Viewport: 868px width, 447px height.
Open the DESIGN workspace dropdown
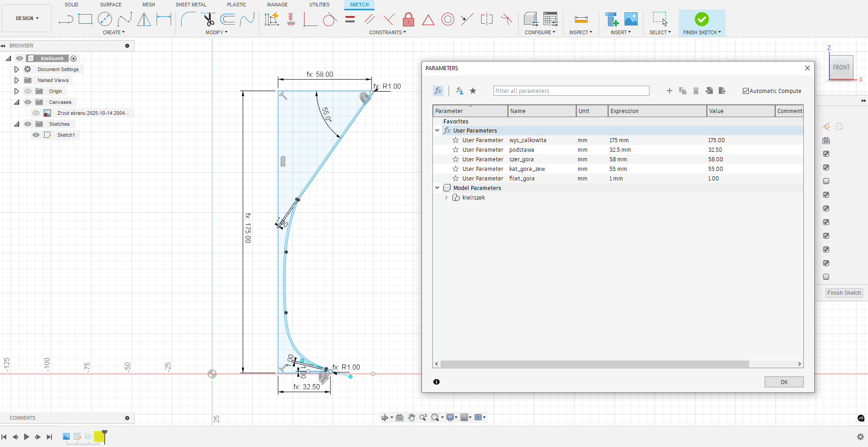click(x=27, y=18)
